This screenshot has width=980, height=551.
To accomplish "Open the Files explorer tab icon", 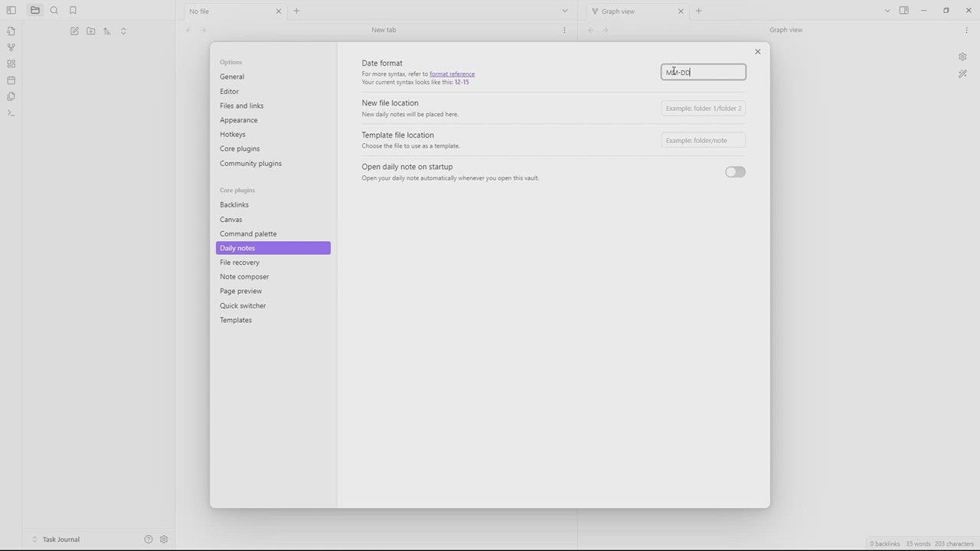I will click(x=35, y=11).
